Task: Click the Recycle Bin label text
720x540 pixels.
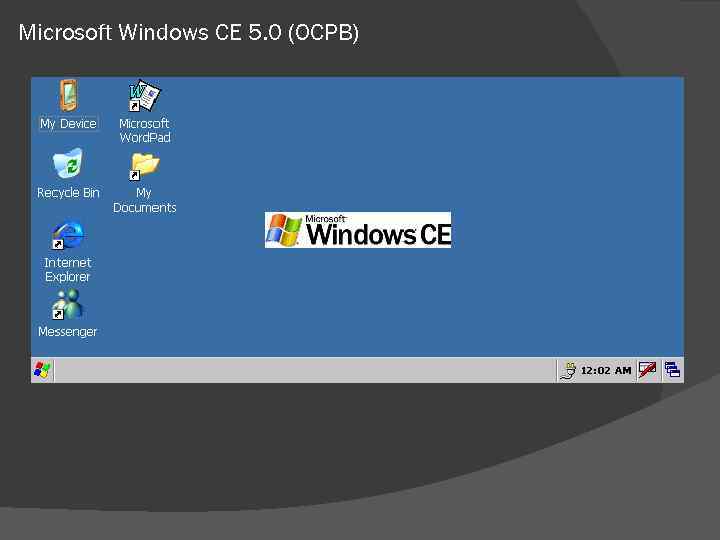Action: 68,193
